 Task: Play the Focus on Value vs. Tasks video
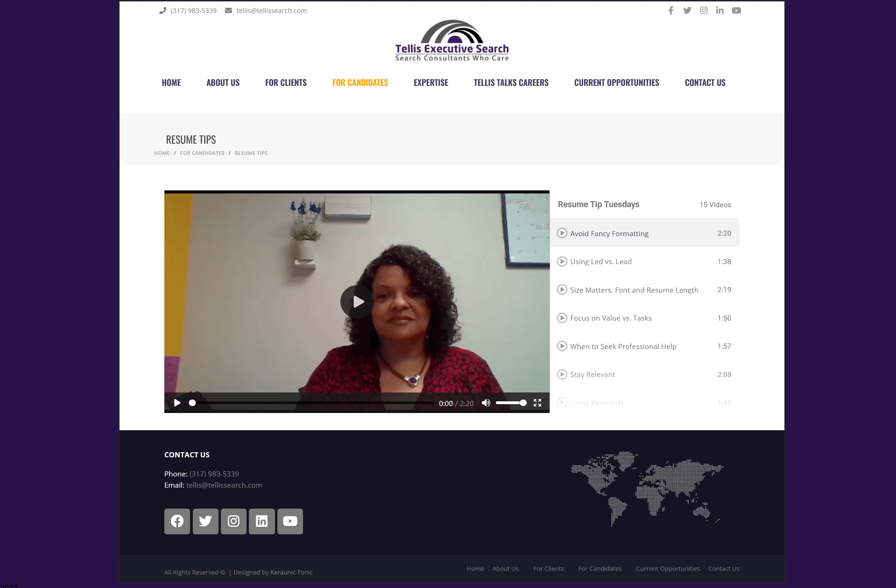pyautogui.click(x=610, y=318)
